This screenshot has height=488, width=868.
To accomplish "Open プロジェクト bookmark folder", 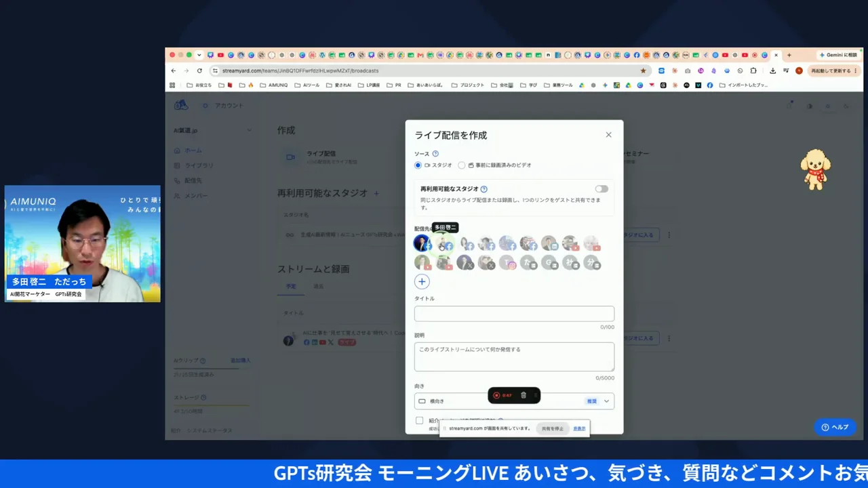I will click(467, 85).
